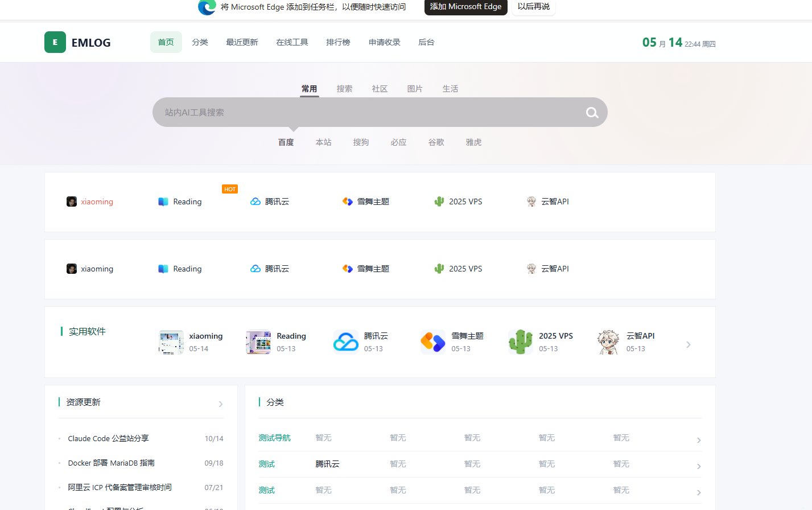Click the magnifier search icon
Image resolution: width=812 pixels, height=510 pixels.
pos(592,113)
